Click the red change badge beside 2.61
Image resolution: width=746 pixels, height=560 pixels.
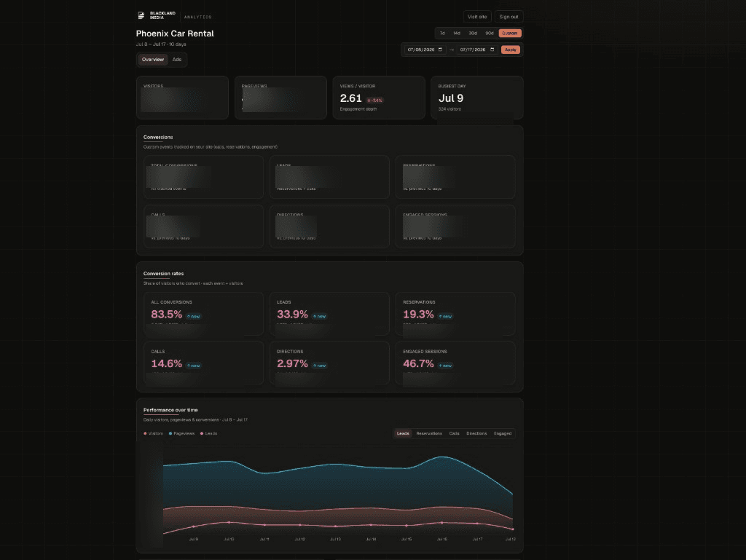click(x=375, y=100)
